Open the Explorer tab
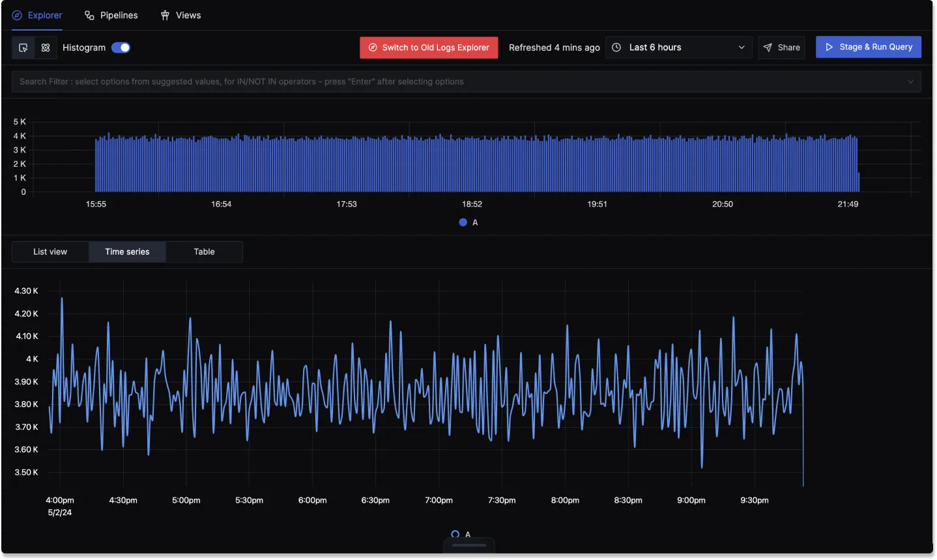This screenshot has width=937, height=560. tap(37, 15)
